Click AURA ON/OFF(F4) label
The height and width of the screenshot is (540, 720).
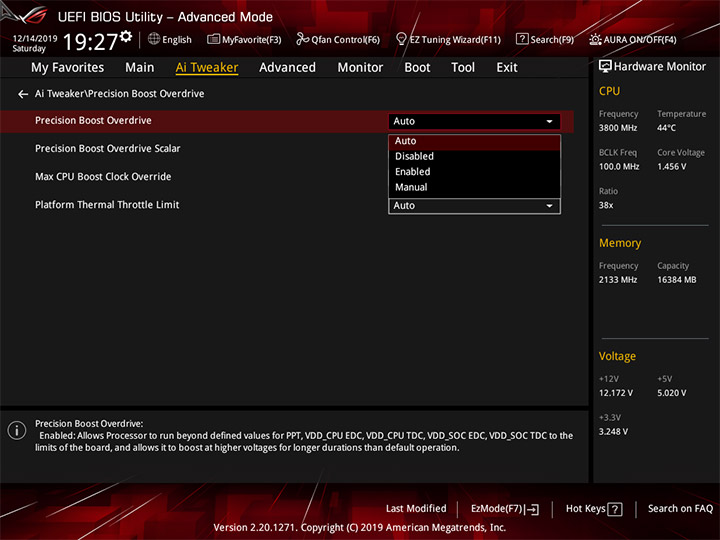pos(640,40)
